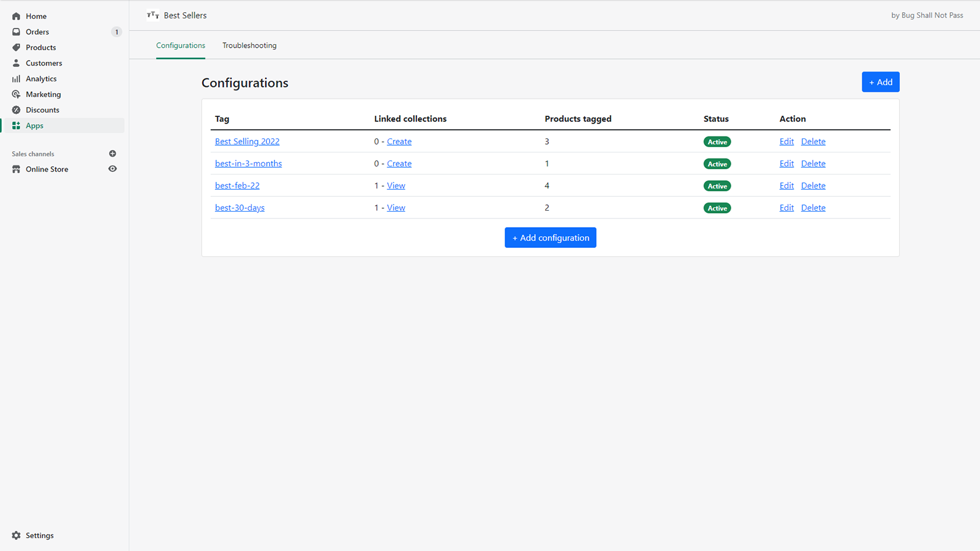Click the 'Status' column header
The width and height of the screenshot is (980, 551).
coord(716,119)
